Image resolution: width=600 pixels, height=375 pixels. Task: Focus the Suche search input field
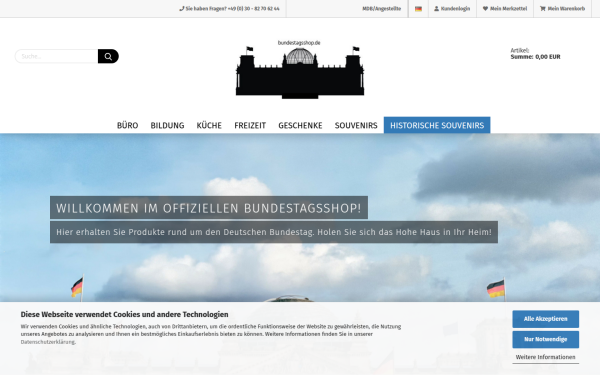[x=57, y=56]
